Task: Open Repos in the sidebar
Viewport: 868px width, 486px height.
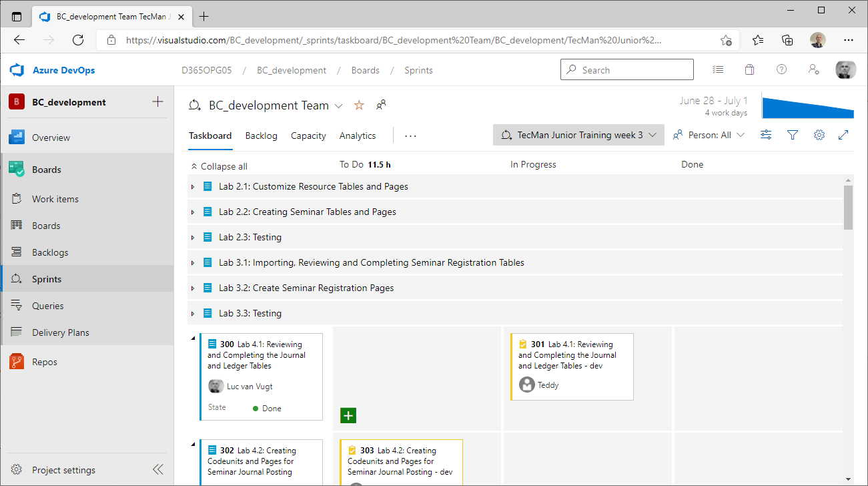Action: pyautogui.click(x=87, y=362)
